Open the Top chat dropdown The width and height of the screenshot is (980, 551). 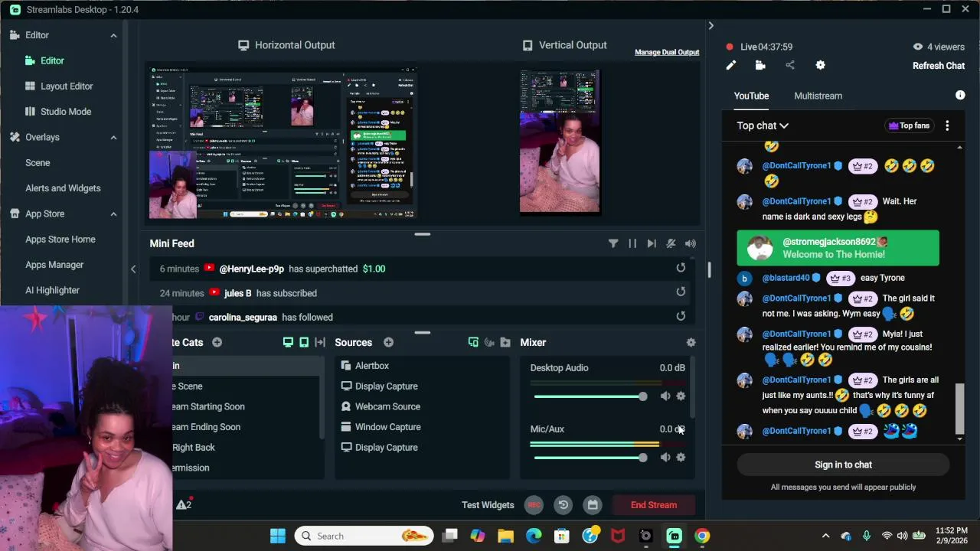tap(763, 126)
